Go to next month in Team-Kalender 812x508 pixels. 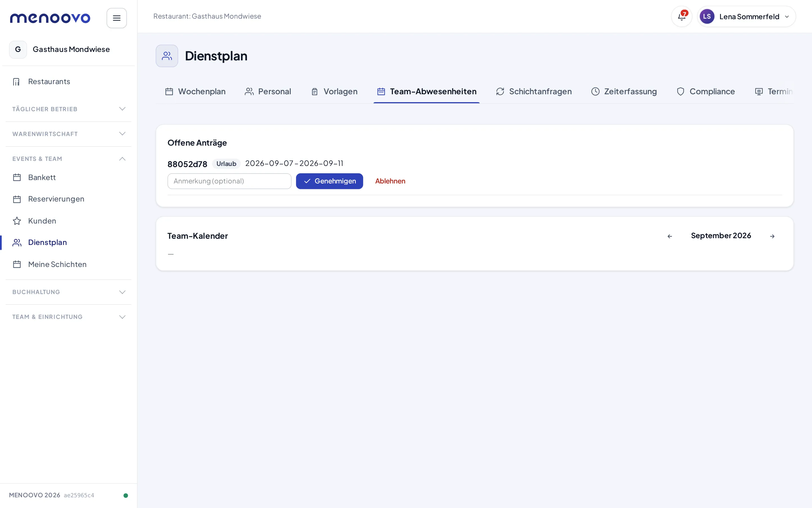[772, 236]
